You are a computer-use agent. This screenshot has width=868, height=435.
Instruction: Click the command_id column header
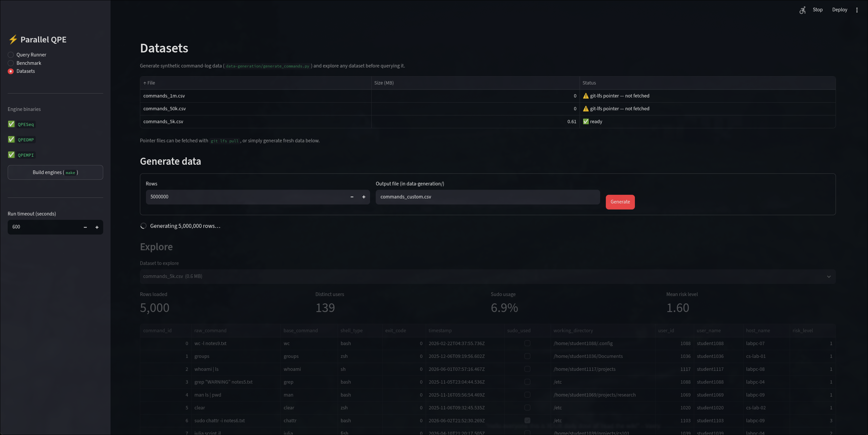pyautogui.click(x=166, y=330)
